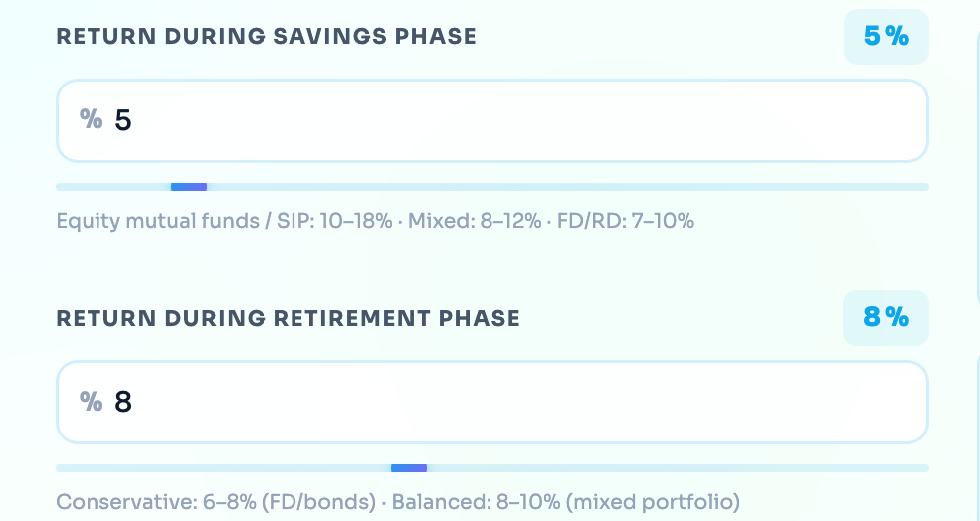980x521 pixels.
Task: Select the Return During Savings Phase label
Action: tap(267, 36)
